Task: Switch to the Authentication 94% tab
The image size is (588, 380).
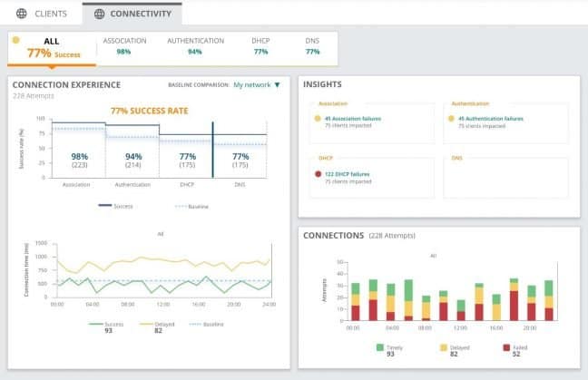Action: [195, 45]
